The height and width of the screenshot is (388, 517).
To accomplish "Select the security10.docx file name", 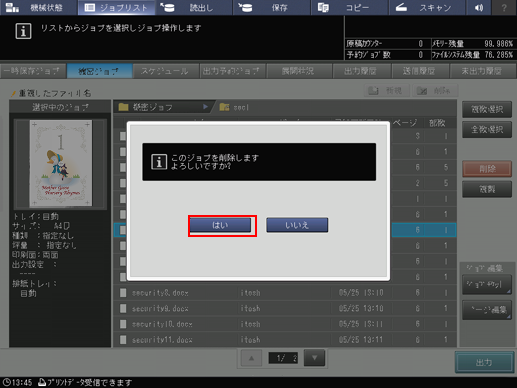I will click(x=162, y=324).
